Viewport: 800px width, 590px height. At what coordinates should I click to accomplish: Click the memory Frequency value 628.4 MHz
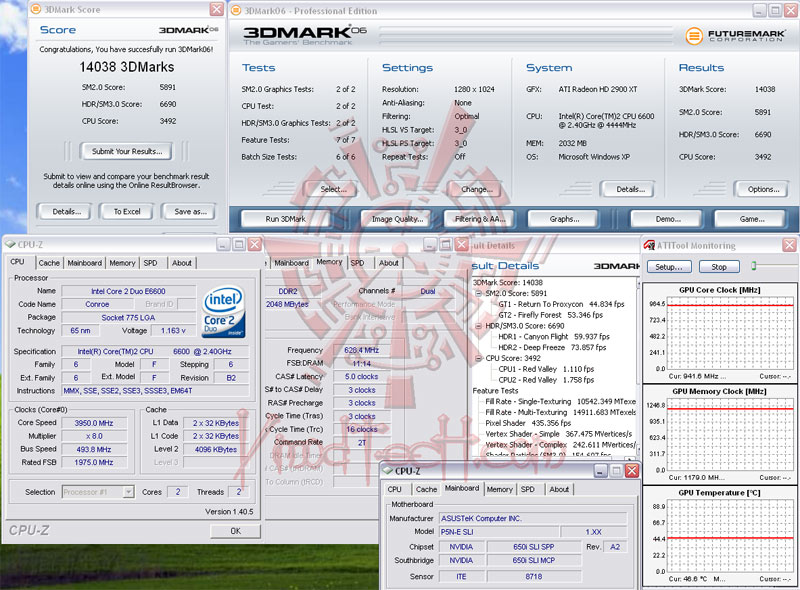(x=361, y=350)
